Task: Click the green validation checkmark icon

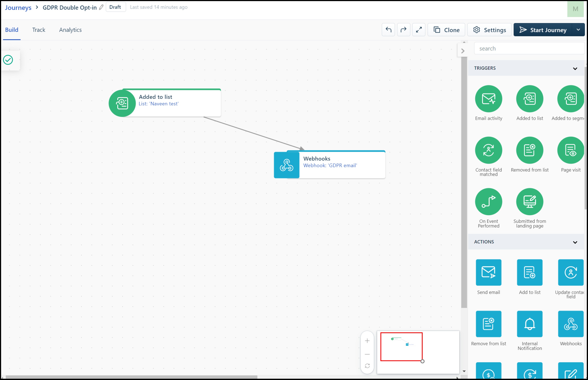Action: pyautogui.click(x=8, y=60)
